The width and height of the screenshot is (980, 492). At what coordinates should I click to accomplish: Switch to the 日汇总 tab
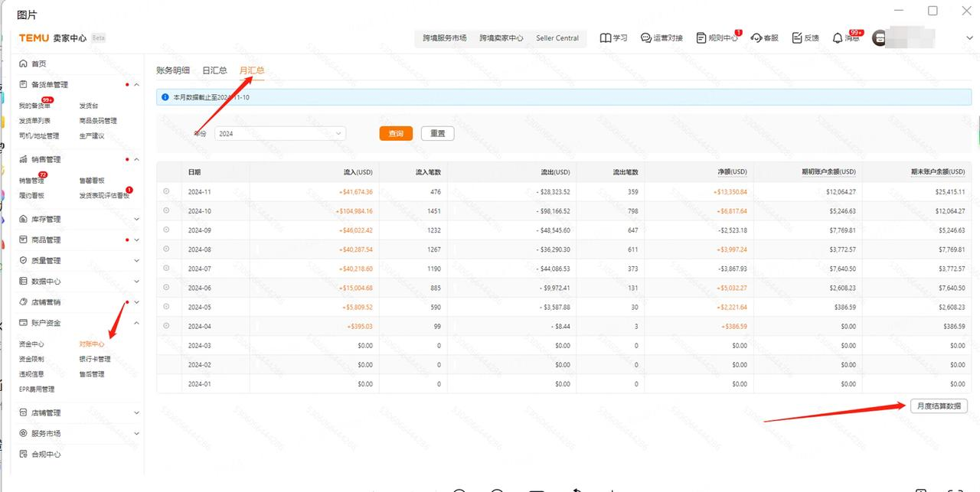click(214, 70)
